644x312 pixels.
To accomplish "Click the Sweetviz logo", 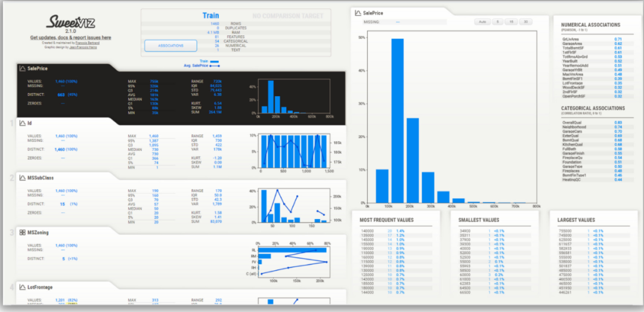I will [x=70, y=22].
